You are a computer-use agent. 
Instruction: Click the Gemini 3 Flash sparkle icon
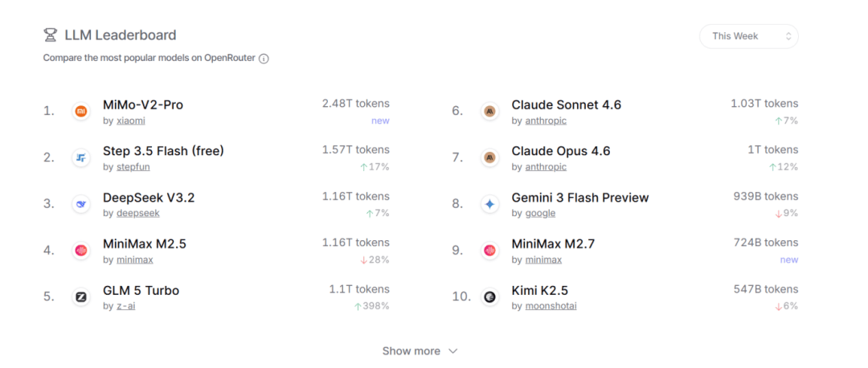click(489, 204)
